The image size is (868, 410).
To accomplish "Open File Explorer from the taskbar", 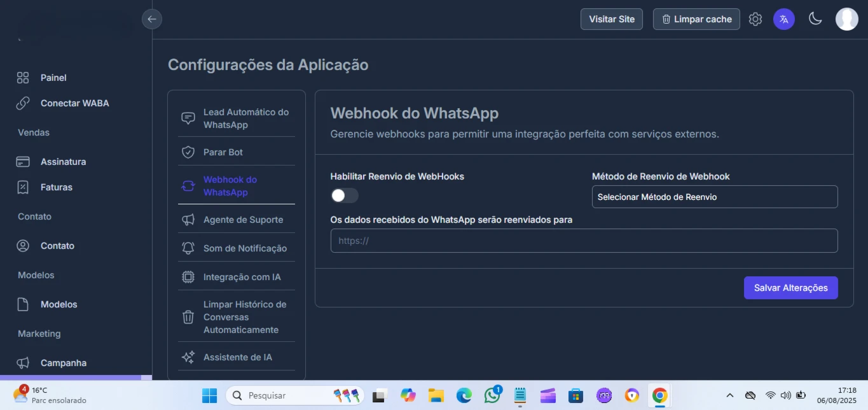I will click(x=436, y=395).
